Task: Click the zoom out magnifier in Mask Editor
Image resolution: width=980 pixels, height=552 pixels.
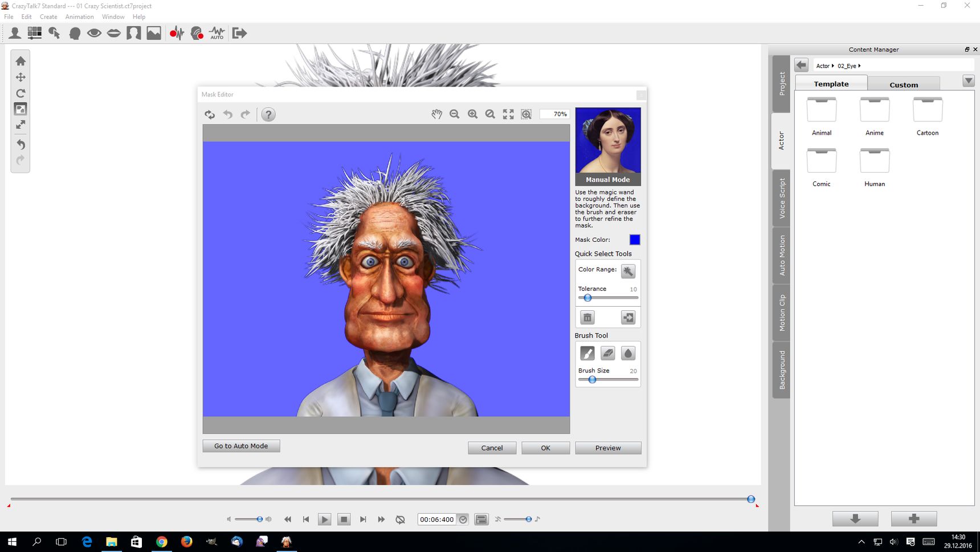Action: [x=454, y=114]
